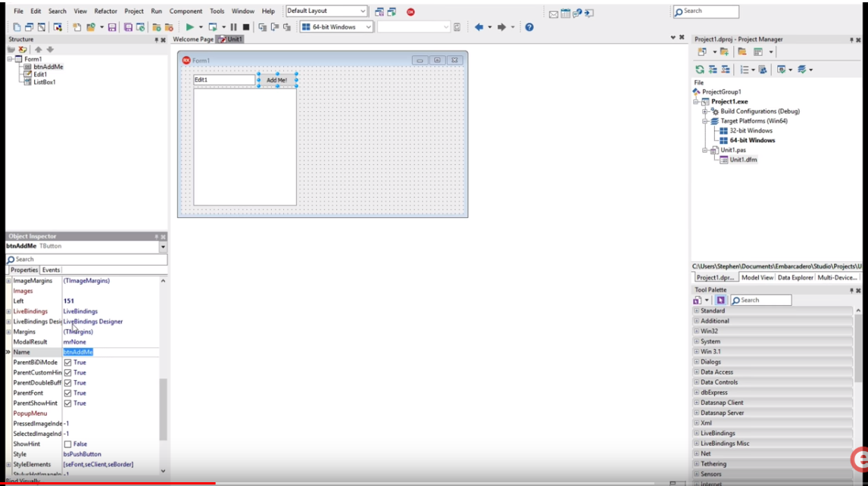Screen dimensions: 868x486
Task: Click the Edit1 text box on Form1
Action: pyautogui.click(x=224, y=79)
